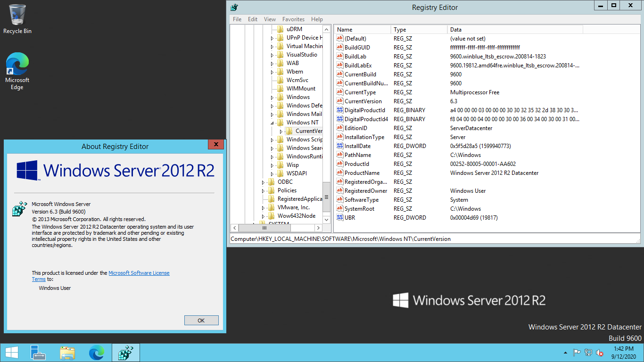The height and width of the screenshot is (362, 644).
Task: Expand the VMware, Inc. tree node
Action: [264, 208]
